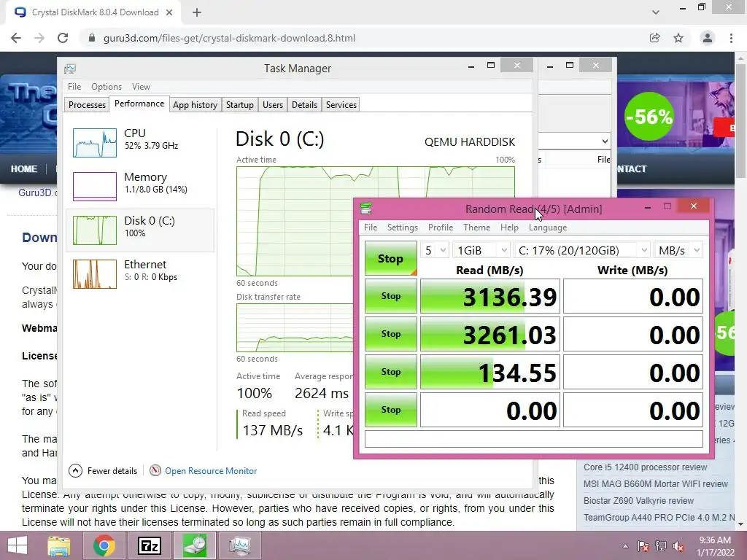Open MSI MAG B660M Mortar WIFI review link

point(656,484)
